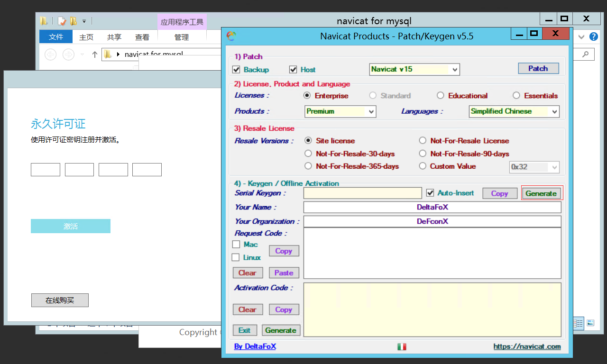The width and height of the screenshot is (607, 364).
Task: Toggle the Auto-Insert checkbox
Action: click(x=430, y=193)
